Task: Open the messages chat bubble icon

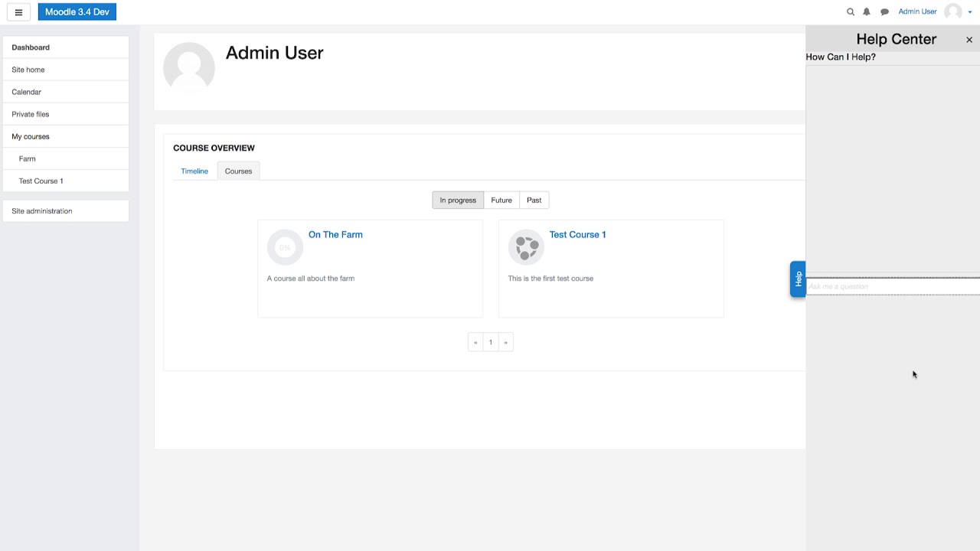Action: click(x=884, y=11)
